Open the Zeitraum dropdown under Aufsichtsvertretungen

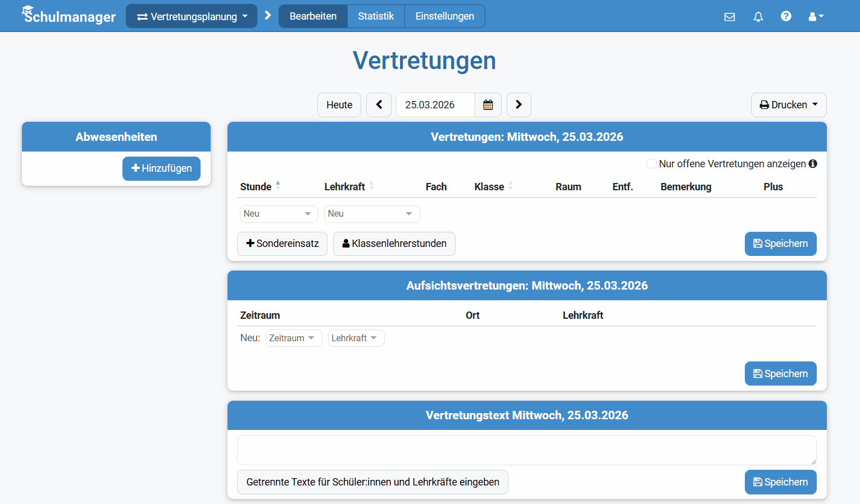coord(293,338)
